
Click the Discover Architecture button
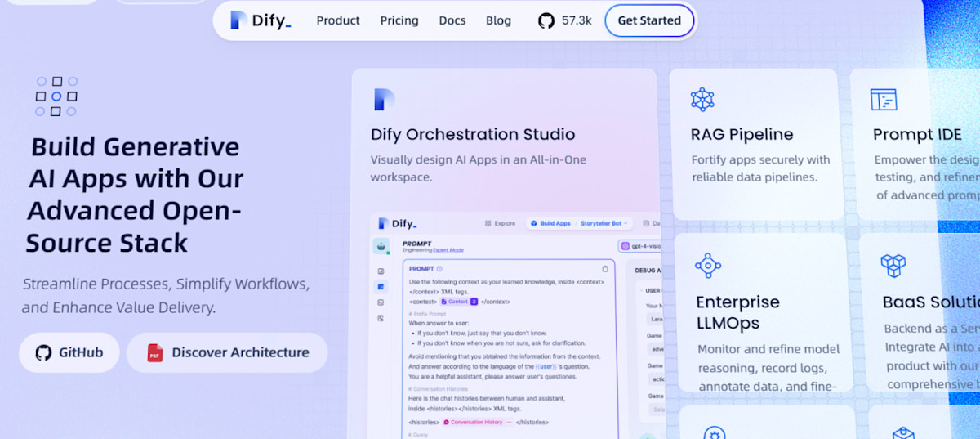[227, 352]
